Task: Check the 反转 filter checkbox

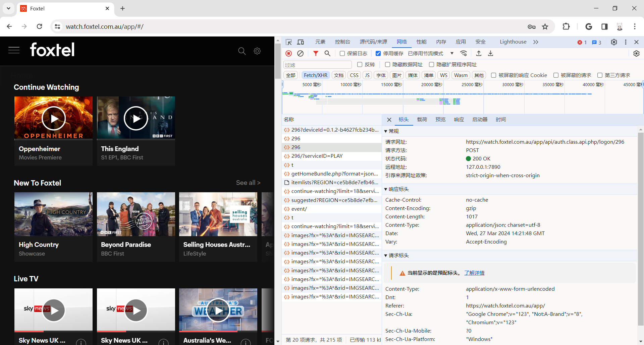Action: click(x=360, y=65)
